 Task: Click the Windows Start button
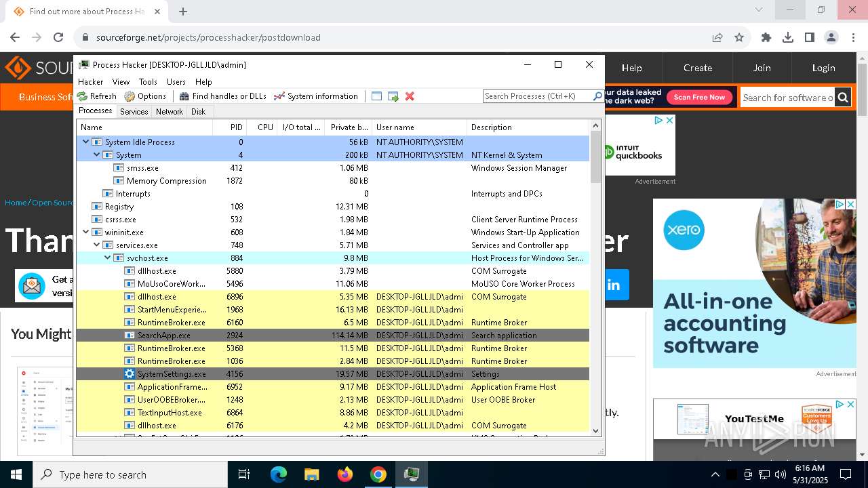coord(16,474)
